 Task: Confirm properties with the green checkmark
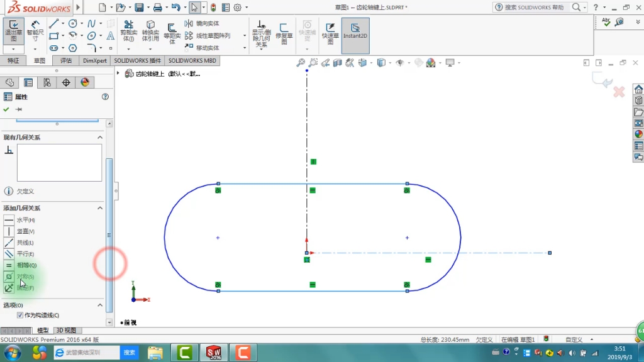pos(6,109)
